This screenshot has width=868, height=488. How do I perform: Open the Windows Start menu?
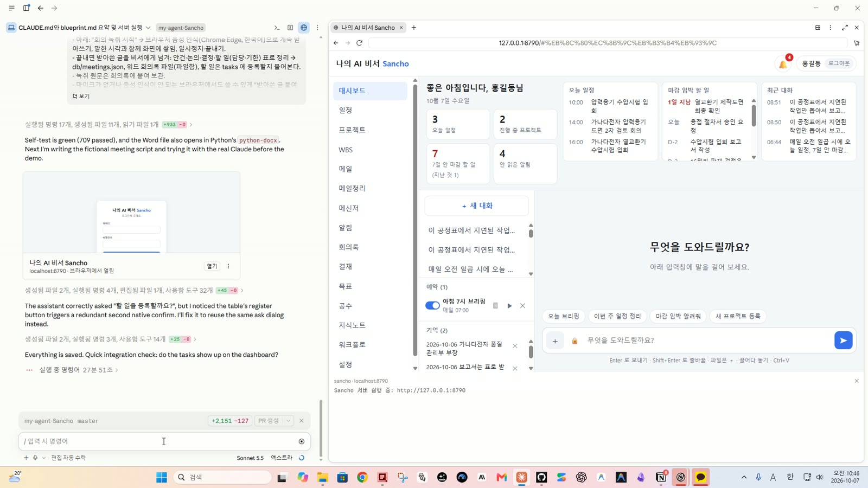[x=162, y=477]
